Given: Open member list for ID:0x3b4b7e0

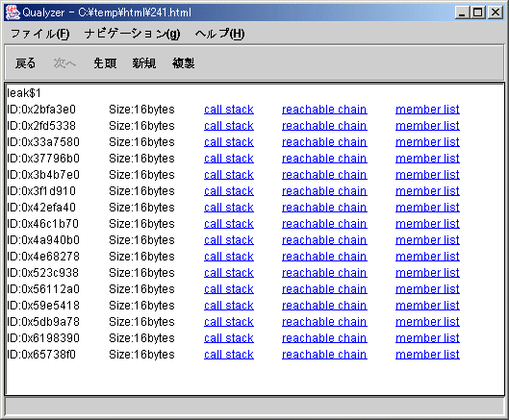Looking at the screenshot, I should pyautogui.click(x=427, y=175).
